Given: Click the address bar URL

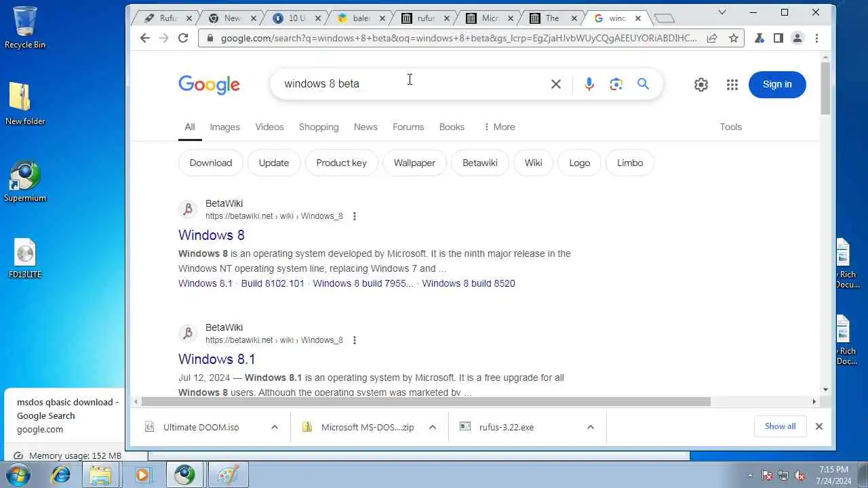Looking at the screenshot, I should (458, 38).
